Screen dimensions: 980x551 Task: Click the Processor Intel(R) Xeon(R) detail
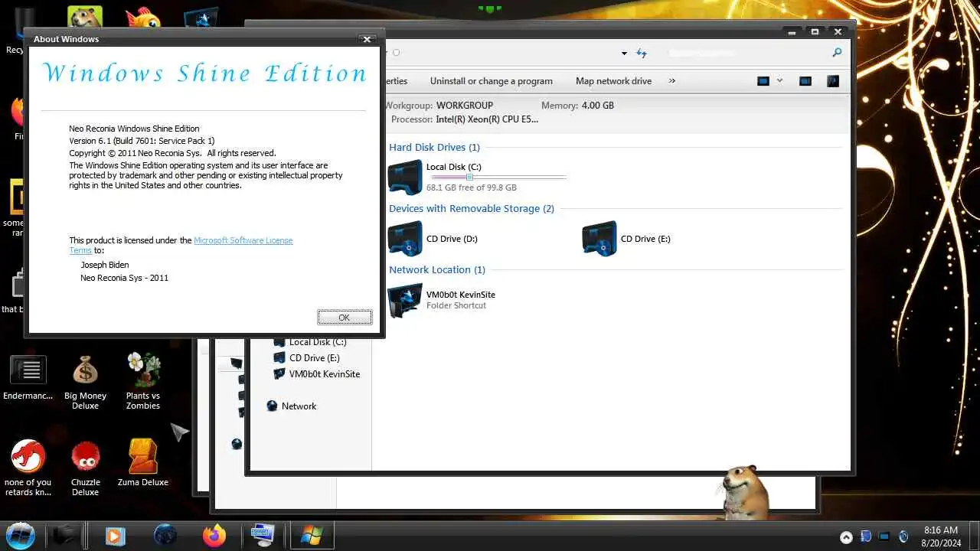click(465, 119)
